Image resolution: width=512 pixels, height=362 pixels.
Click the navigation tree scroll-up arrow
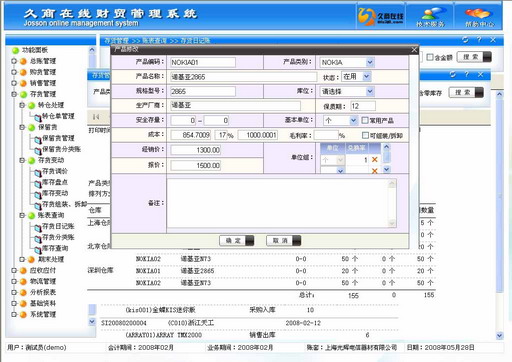92,50
